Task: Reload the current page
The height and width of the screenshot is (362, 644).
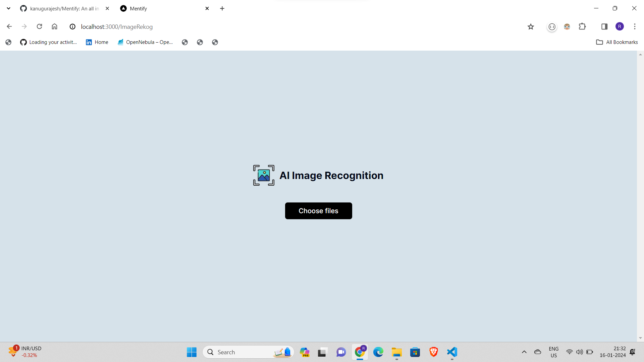Action: [39, 26]
